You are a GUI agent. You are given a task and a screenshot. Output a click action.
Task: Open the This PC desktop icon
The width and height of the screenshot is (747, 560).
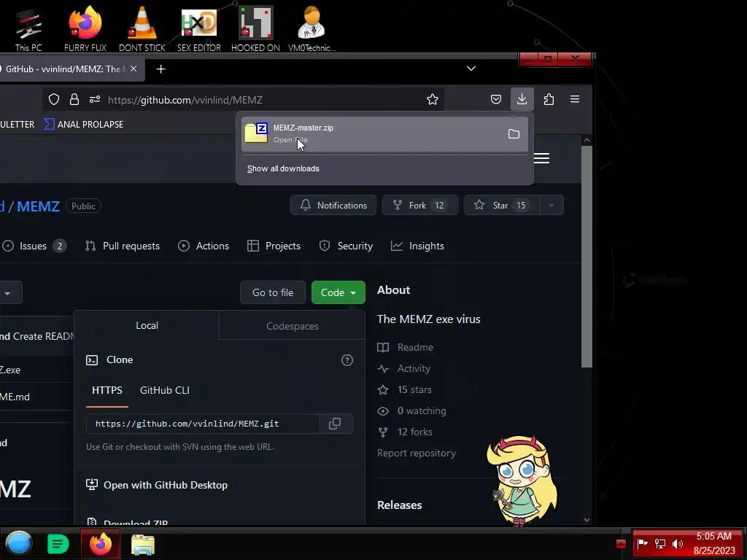point(28,28)
